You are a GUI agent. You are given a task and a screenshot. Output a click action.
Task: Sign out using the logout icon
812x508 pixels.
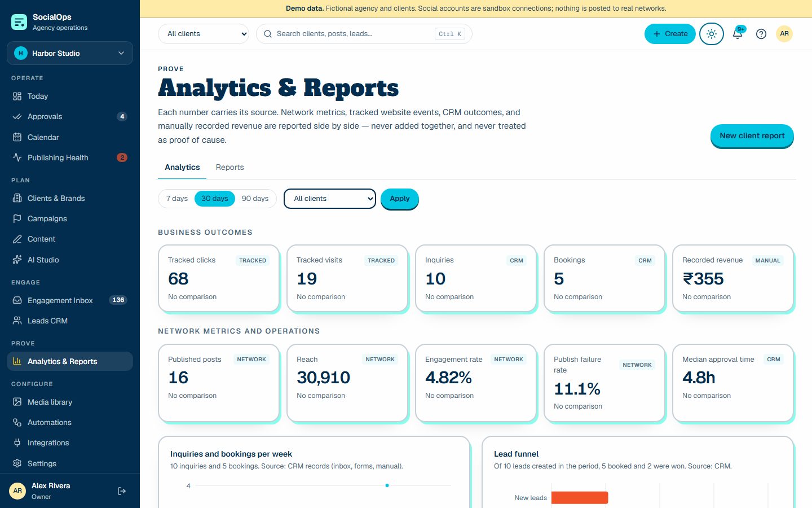pyautogui.click(x=122, y=491)
